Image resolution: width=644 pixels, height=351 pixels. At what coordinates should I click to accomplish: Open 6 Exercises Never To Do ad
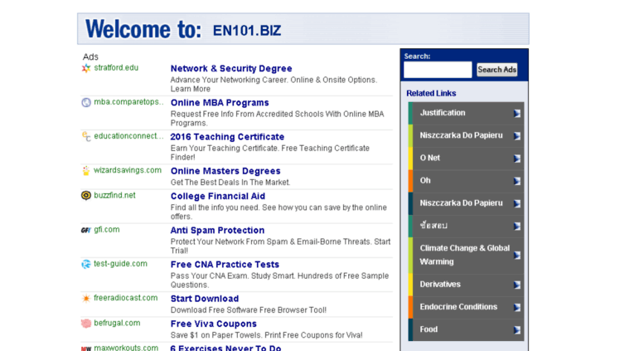pos(225,348)
